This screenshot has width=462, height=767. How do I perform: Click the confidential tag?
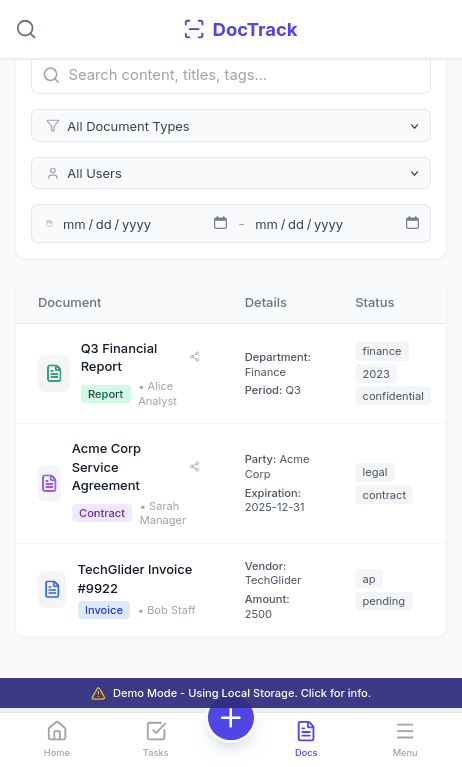click(x=393, y=396)
